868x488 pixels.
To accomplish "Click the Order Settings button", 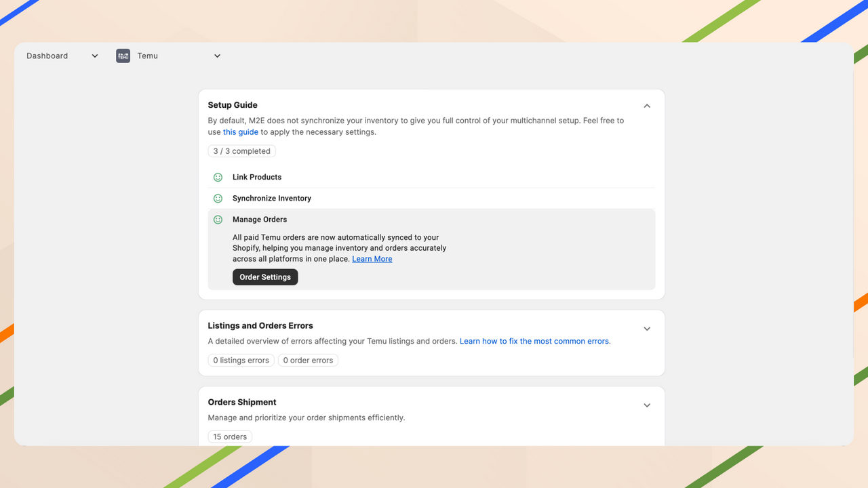I will (265, 277).
